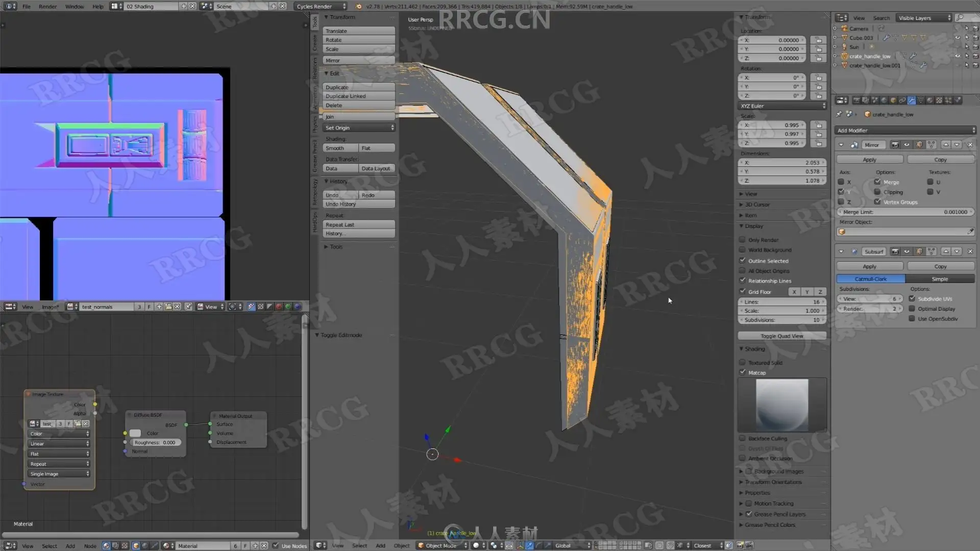Toggle the Use Nodes checkbox
This screenshot has width=980, height=551.
click(x=276, y=545)
